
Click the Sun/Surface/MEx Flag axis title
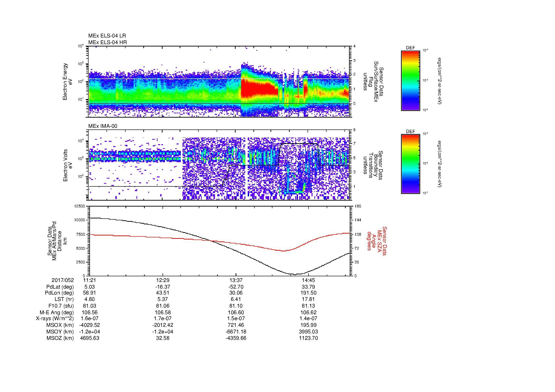coord(374,82)
